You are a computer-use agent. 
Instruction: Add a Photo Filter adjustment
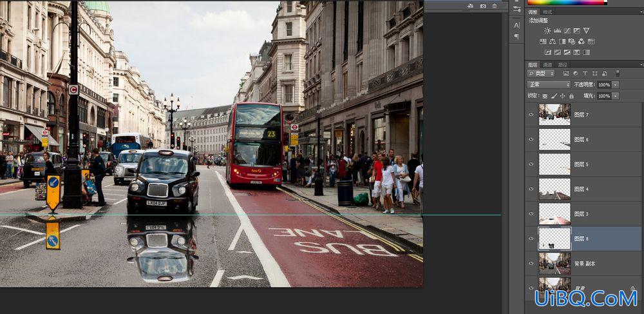572,41
